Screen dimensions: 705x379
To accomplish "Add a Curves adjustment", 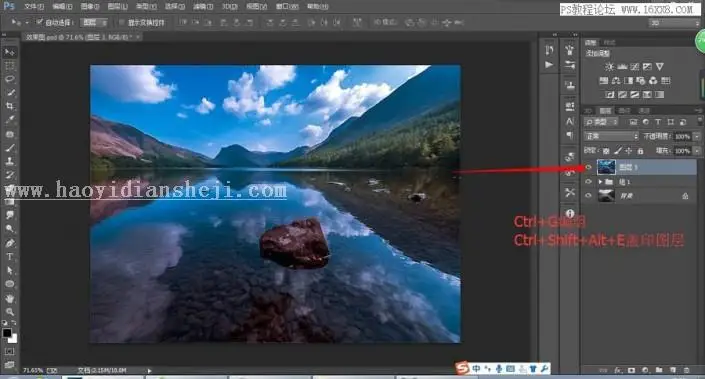I will [635, 67].
